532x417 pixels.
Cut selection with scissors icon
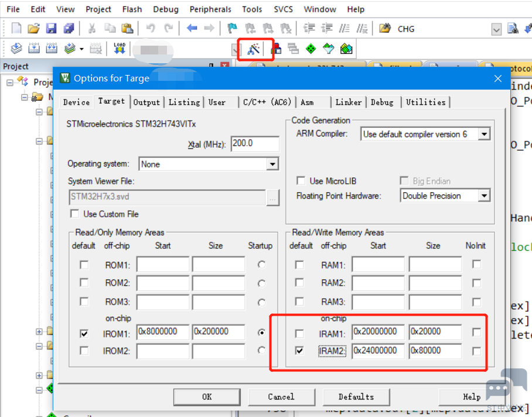click(x=91, y=29)
